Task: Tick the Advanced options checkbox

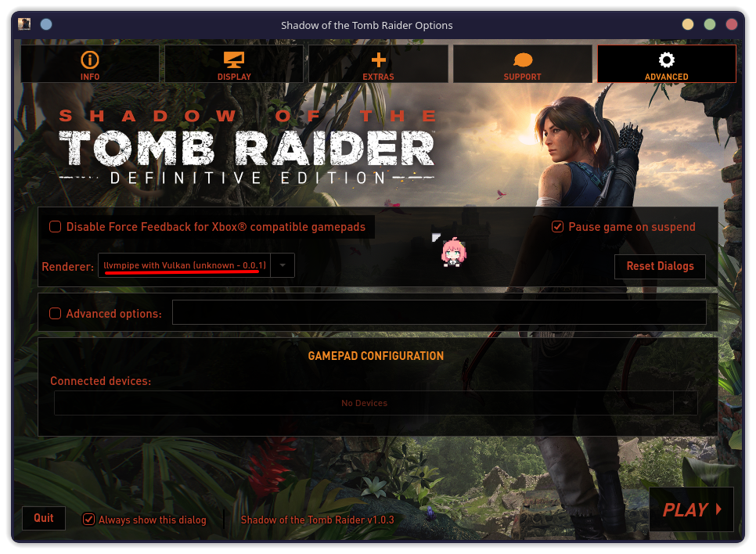Action: click(56, 314)
